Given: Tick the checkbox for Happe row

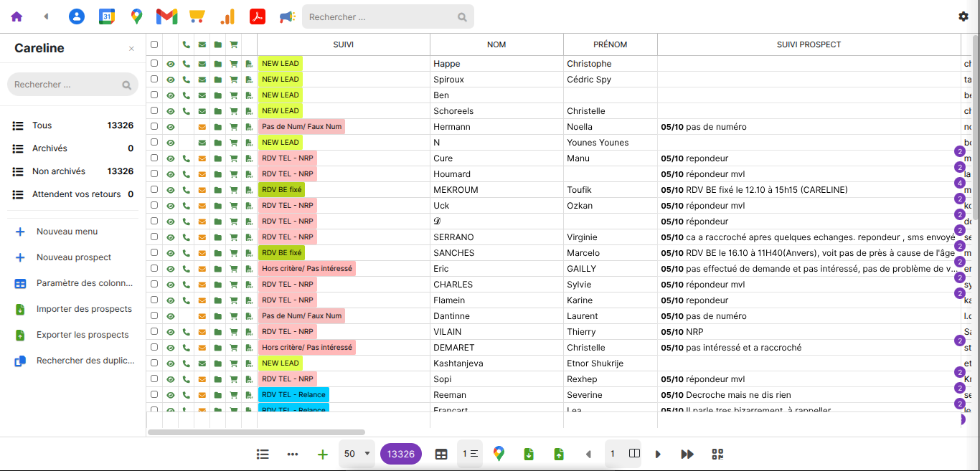Looking at the screenshot, I should click(x=154, y=64).
